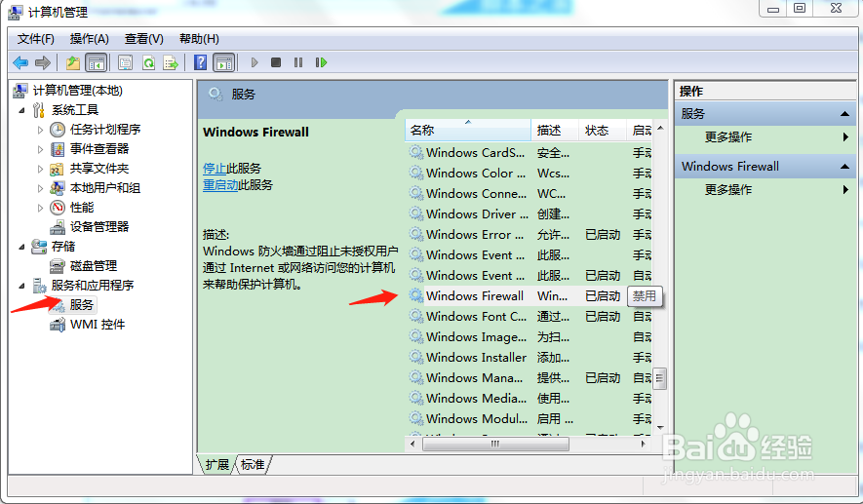The width and height of the screenshot is (863, 504).
Task: Collapse the 存储 tree node
Action: (22, 247)
